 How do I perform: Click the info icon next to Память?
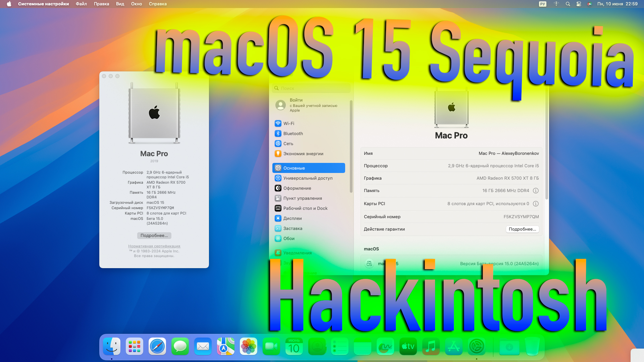536,191
